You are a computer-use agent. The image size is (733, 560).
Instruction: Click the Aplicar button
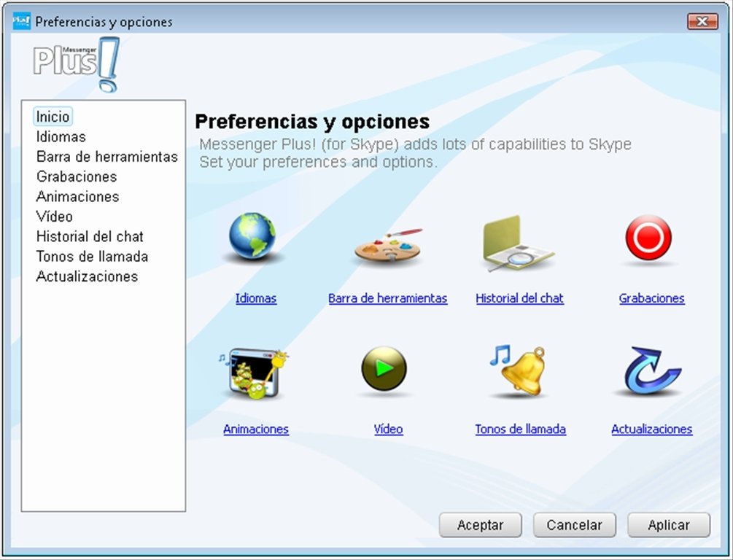point(669,525)
